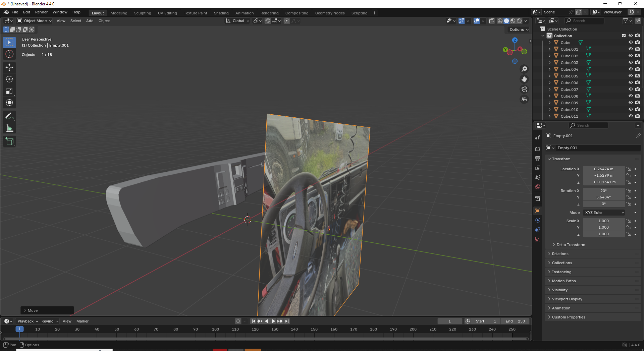Disable Cube.010 in renders via camera icon

coord(637,110)
